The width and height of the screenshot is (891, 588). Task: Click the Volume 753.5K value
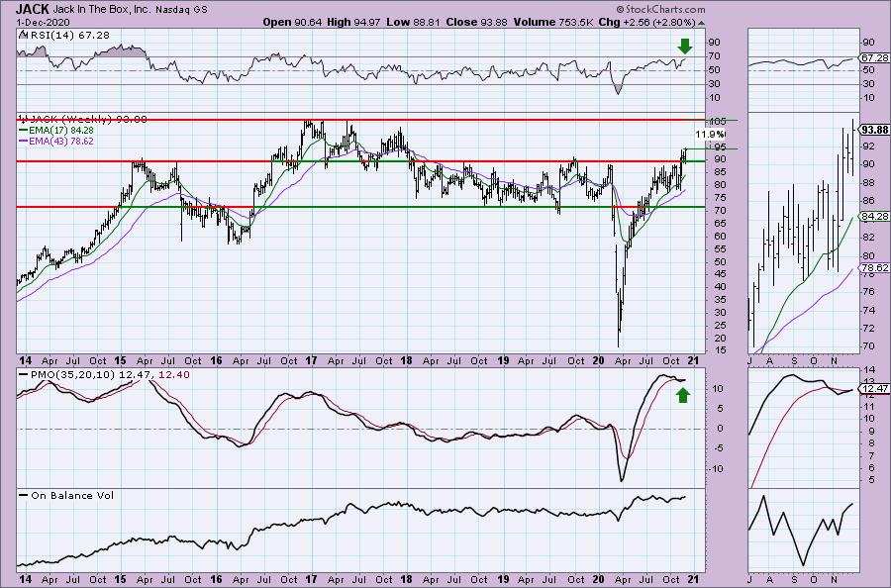[x=553, y=22]
